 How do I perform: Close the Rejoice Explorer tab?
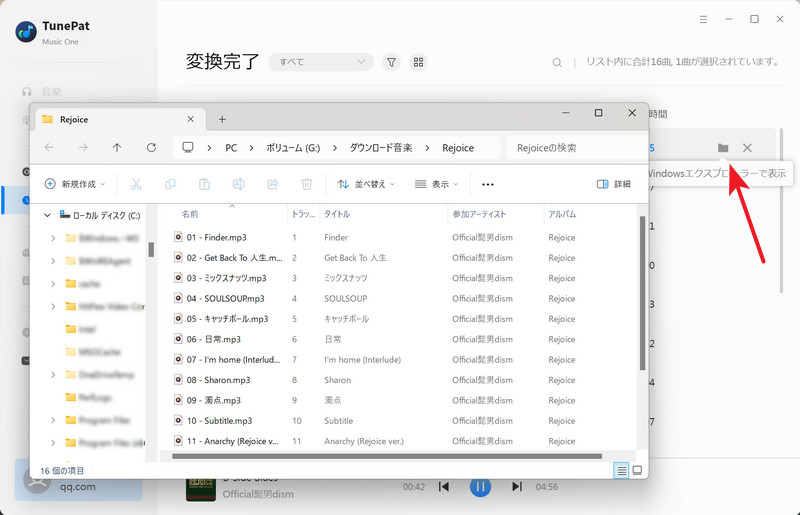pyautogui.click(x=190, y=119)
